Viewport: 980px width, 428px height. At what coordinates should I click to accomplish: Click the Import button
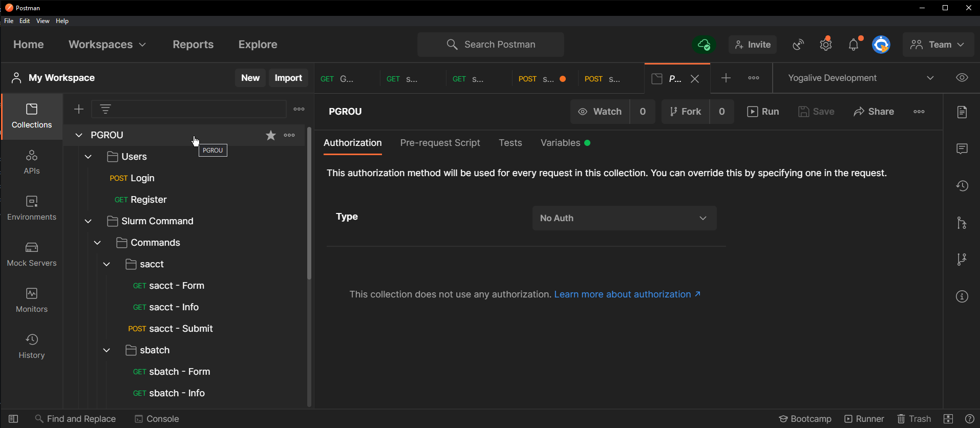[288, 78]
